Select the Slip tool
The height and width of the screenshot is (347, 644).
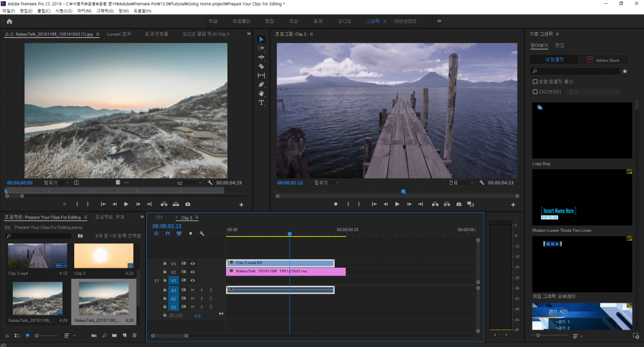click(261, 75)
